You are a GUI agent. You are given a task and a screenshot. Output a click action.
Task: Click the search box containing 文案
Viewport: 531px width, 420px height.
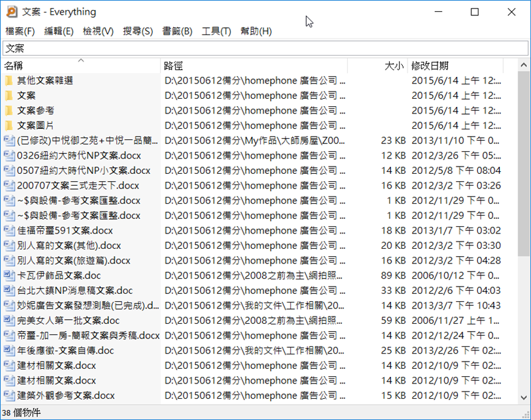(x=265, y=48)
